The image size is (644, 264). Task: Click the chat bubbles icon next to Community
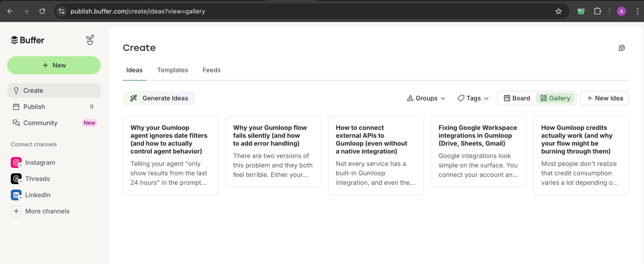point(16,123)
